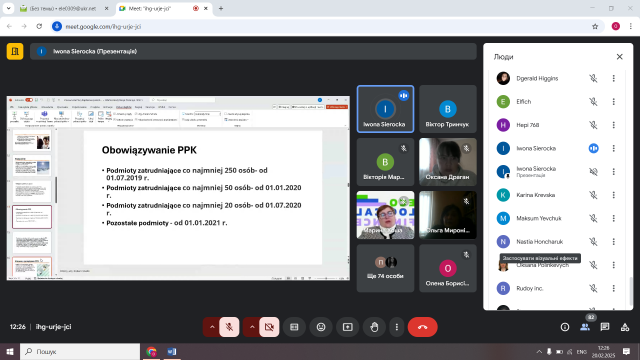Select Віктор Тринчук video tile
This screenshot has width=640, height=360.
click(x=448, y=109)
